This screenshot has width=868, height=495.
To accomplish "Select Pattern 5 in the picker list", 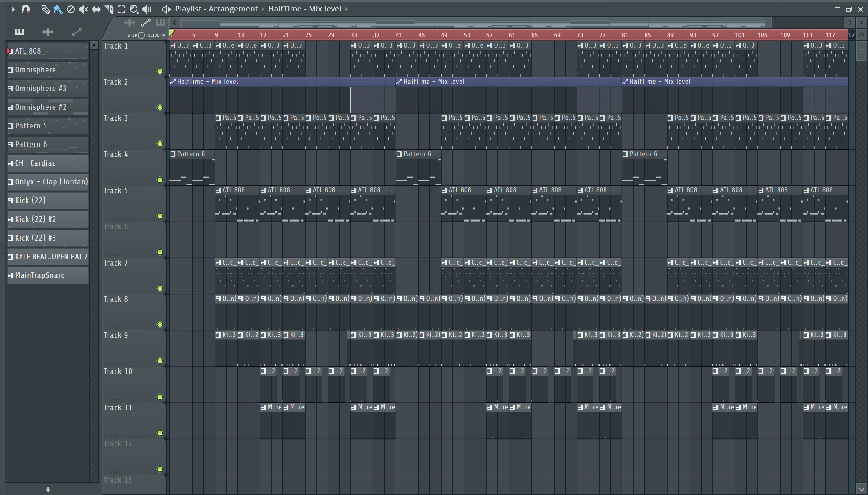I will click(48, 126).
